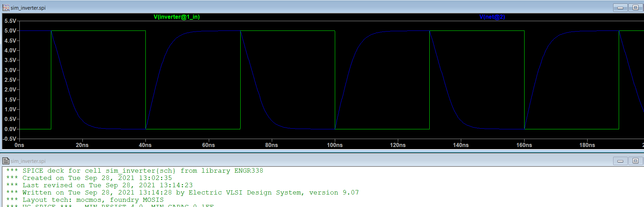
Task: Click the 160ns marker on the time axis
Action: coord(524,145)
